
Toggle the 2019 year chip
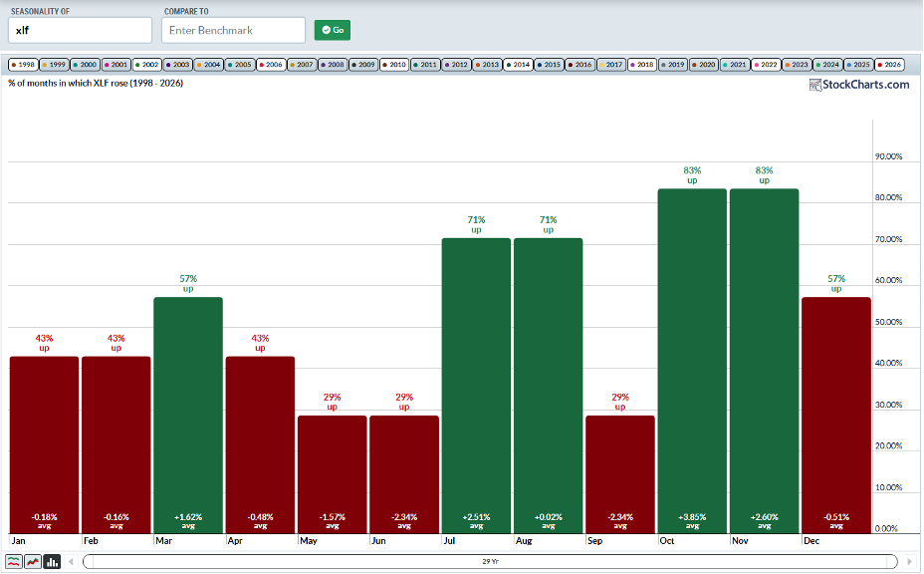673,65
